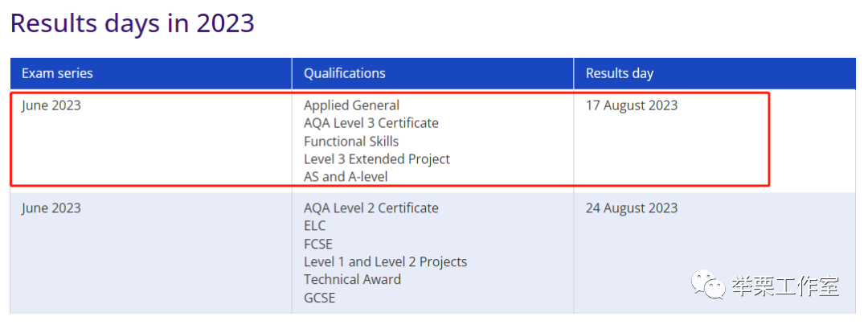
Task: Select the "Exam series" column header
Action: pos(57,73)
